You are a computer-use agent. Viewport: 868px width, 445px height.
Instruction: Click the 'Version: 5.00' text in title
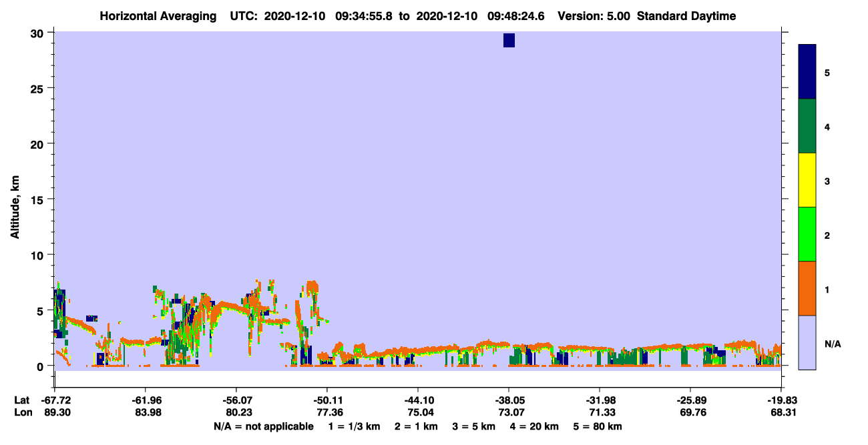tap(594, 16)
